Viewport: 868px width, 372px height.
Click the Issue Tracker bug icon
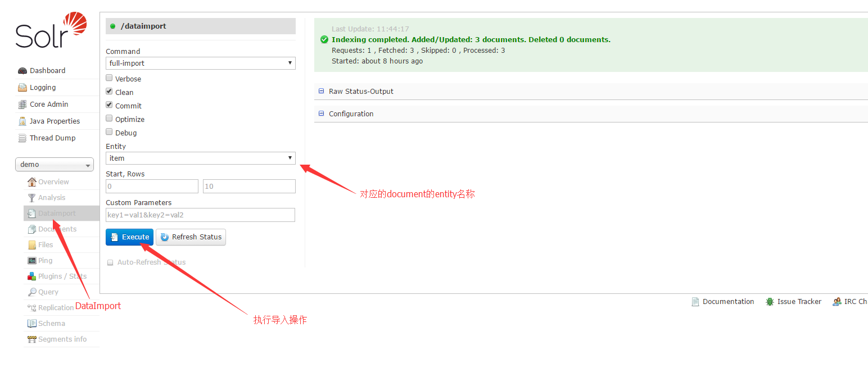point(770,302)
